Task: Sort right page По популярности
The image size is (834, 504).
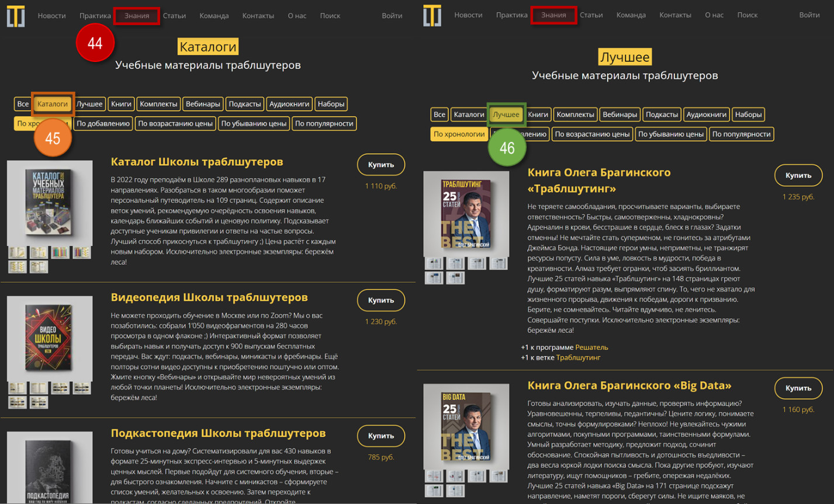Action: coord(741,134)
